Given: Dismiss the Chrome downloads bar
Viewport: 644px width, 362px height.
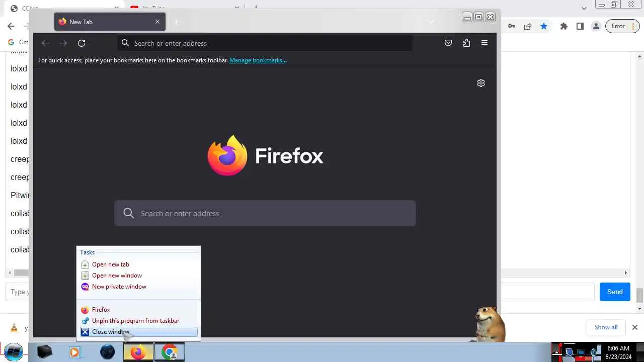Looking at the screenshot, I should pos(635,327).
